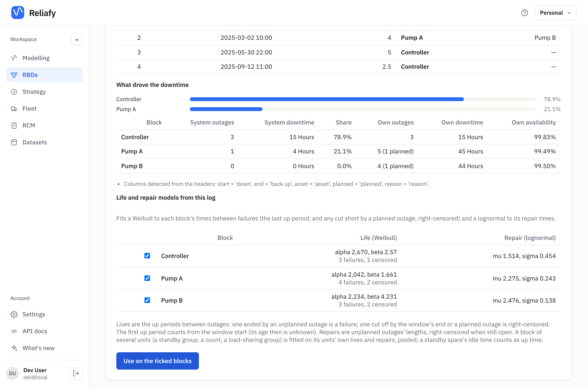Viewport: 588px width, 389px height.
Task: Select outage row dated 2025-03-02 10:00
Action: 338,38
